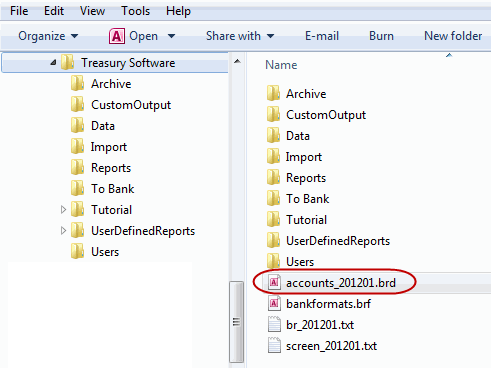Click the Open toolbar button
The height and width of the screenshot is (368, 491).
(143, 36)
